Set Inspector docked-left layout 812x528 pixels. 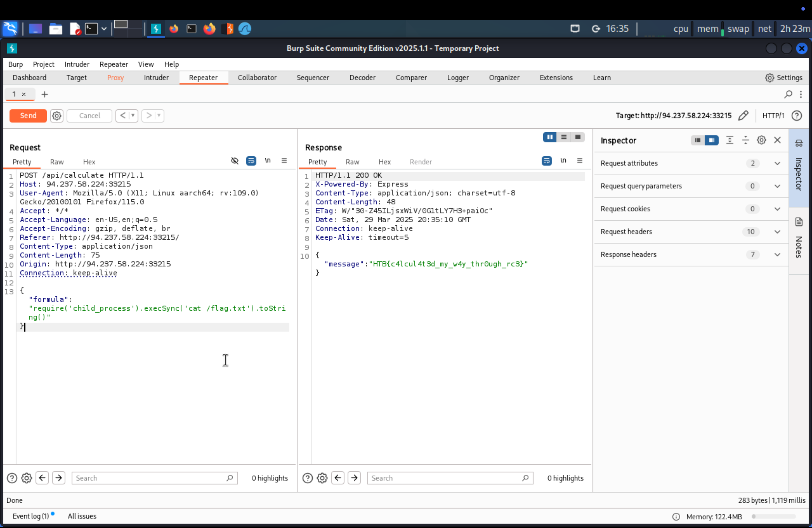[x=697, y=140]
